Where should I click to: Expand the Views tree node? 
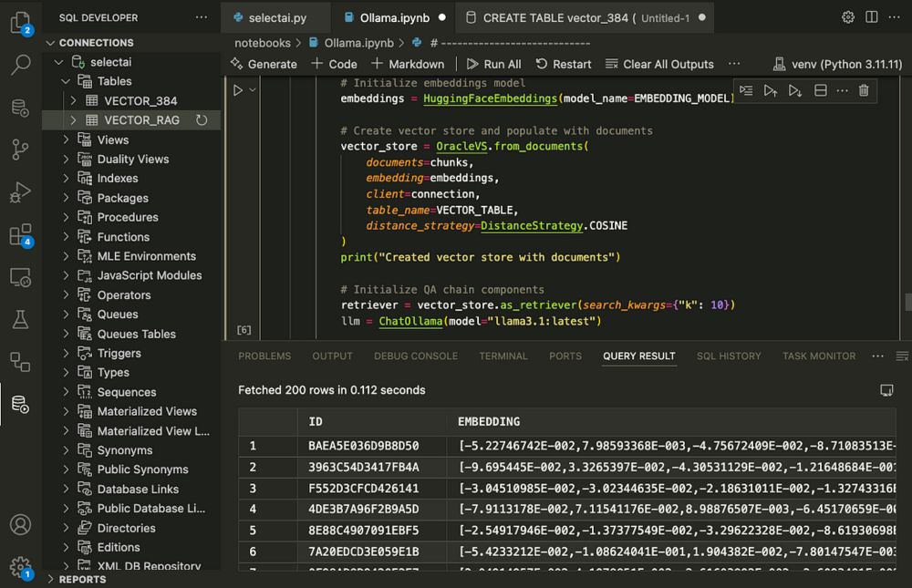coord(66,139)
